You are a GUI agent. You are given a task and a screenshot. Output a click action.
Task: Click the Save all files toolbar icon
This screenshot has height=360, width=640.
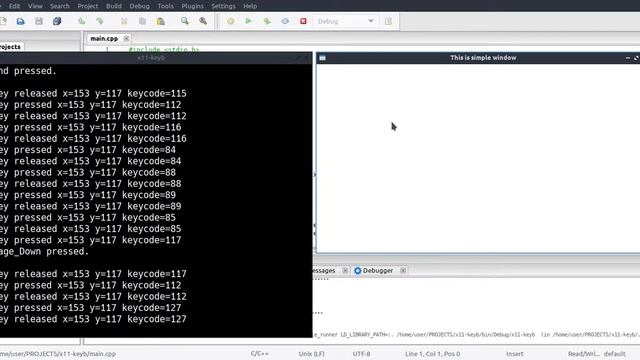(57, 21)
